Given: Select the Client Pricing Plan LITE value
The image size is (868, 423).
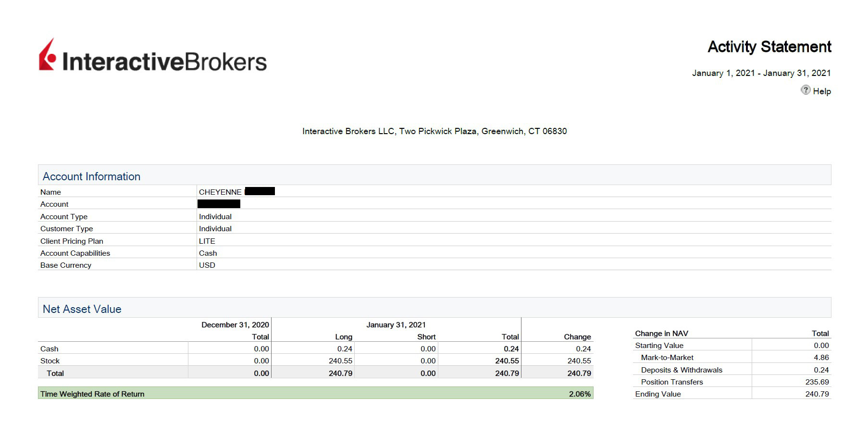Looking at the screenshot, I should (207, 241).
